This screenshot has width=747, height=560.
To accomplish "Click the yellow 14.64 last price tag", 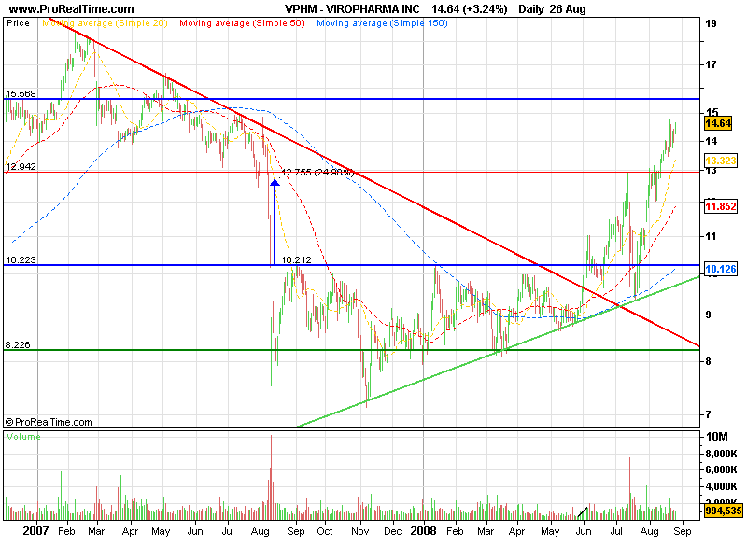I will [718, 124].
